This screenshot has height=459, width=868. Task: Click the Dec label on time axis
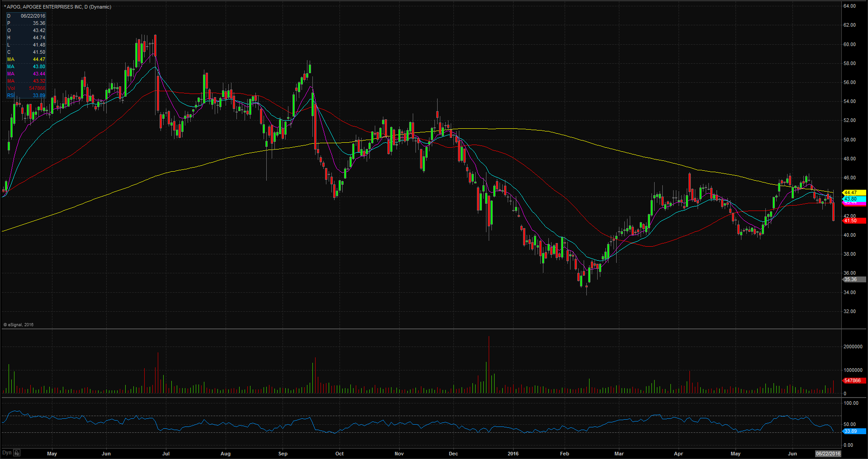[453, 454]
